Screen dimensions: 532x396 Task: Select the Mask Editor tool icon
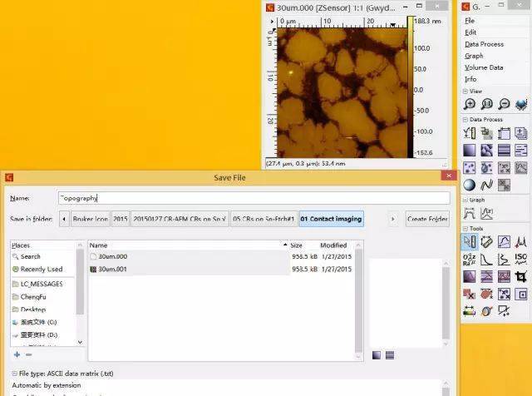470,294
